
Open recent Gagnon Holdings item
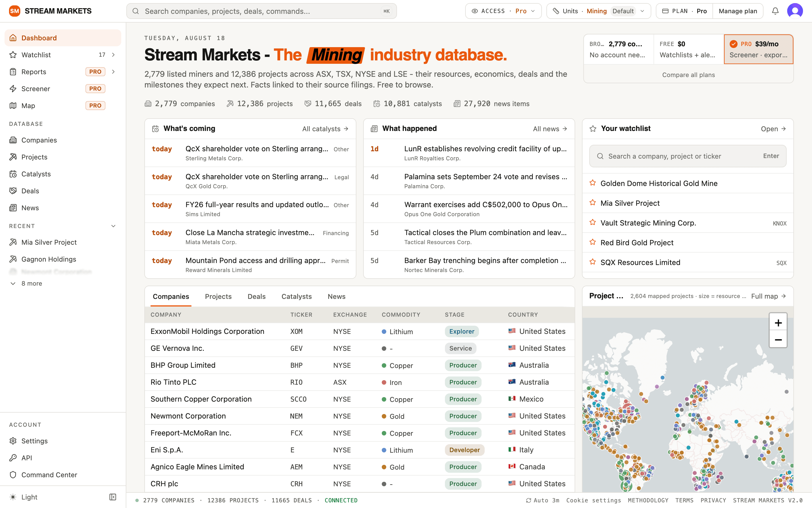[x=63, y=259]
